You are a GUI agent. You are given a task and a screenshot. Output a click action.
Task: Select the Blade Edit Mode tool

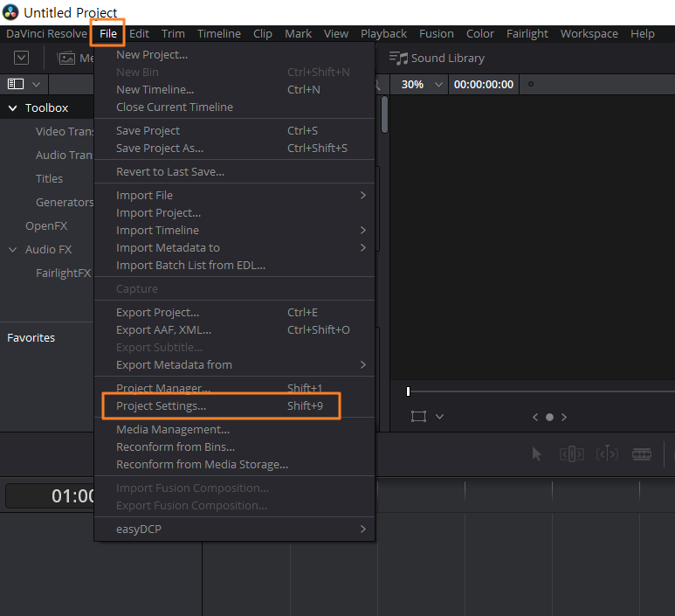point(642,454)
